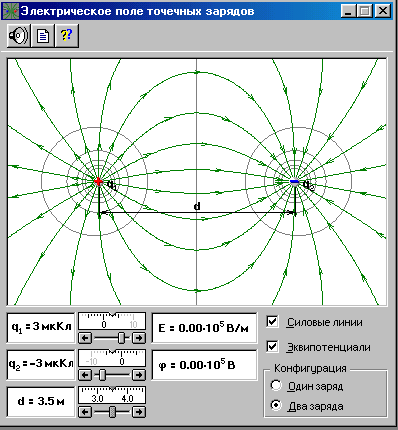Click the d distance label on the plot
398x430 pixels.
(197, 206)
